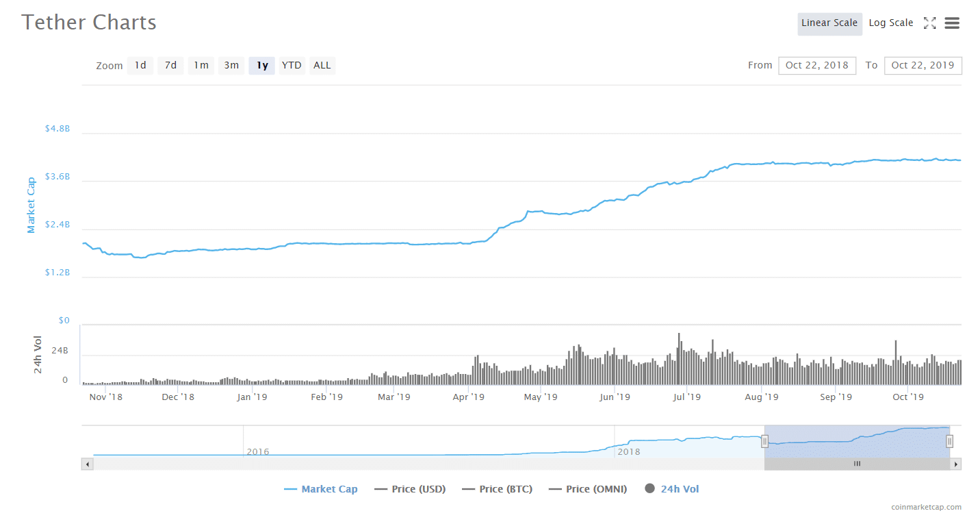Set zoom to 1d
Screen dimensions: 980x524
(x=140, y=66)
